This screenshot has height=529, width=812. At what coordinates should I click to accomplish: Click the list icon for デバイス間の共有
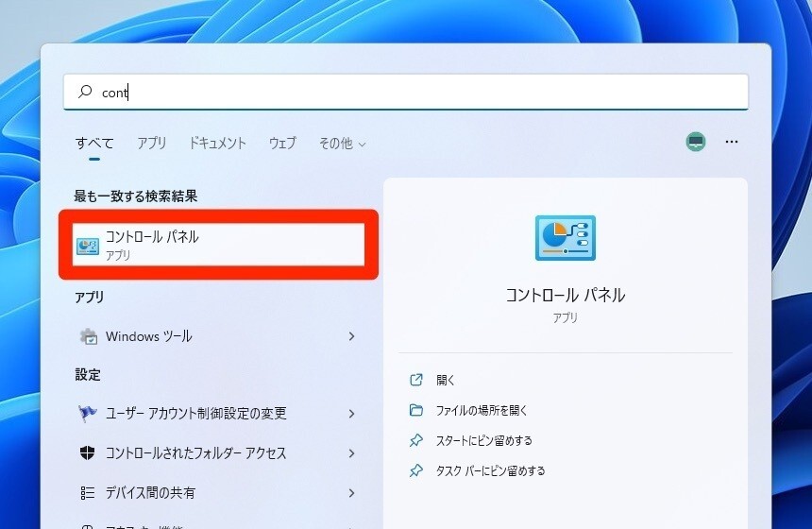[88, 493]
